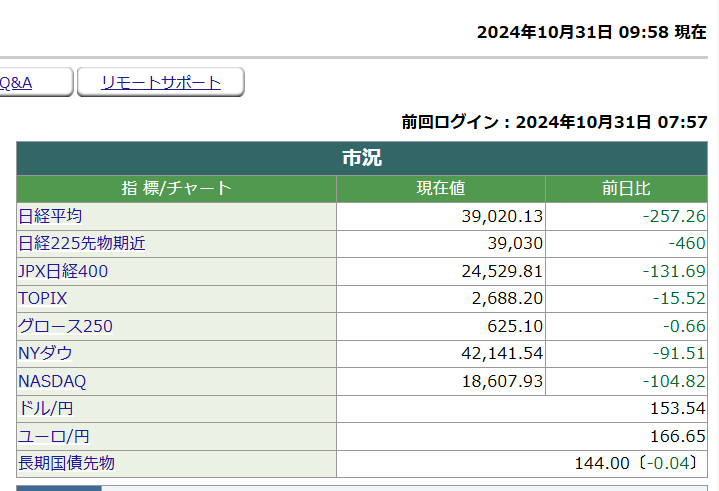The height and width of the screenshot is (491, 719).
Task: Click the ユーロ/円 row label
Action: pos(53,436)
